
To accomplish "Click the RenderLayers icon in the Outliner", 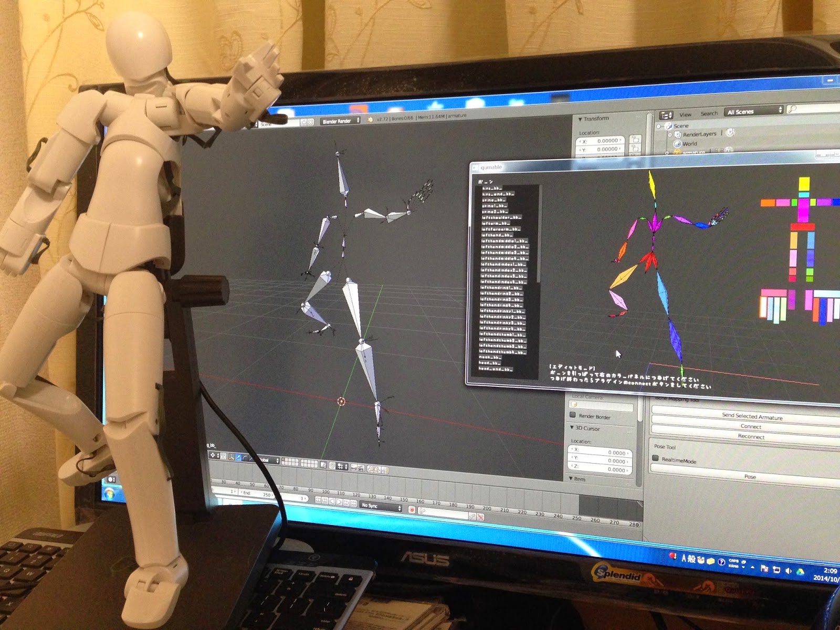I will [678, 133].
